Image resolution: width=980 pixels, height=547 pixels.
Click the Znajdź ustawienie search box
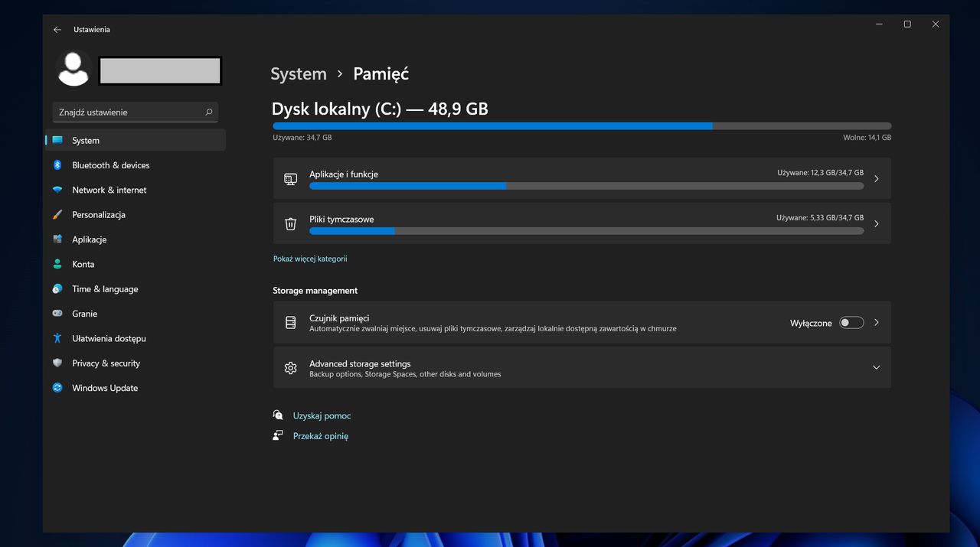point(135,112)
